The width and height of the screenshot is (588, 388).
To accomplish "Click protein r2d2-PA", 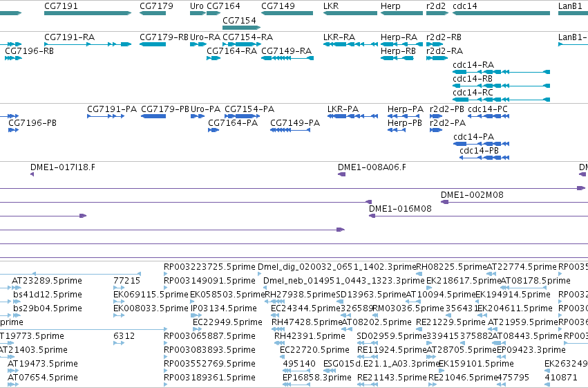I will pos(448,123).
